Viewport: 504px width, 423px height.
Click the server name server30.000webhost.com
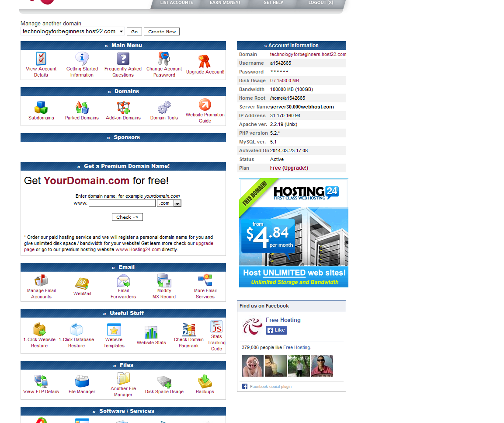302,107
